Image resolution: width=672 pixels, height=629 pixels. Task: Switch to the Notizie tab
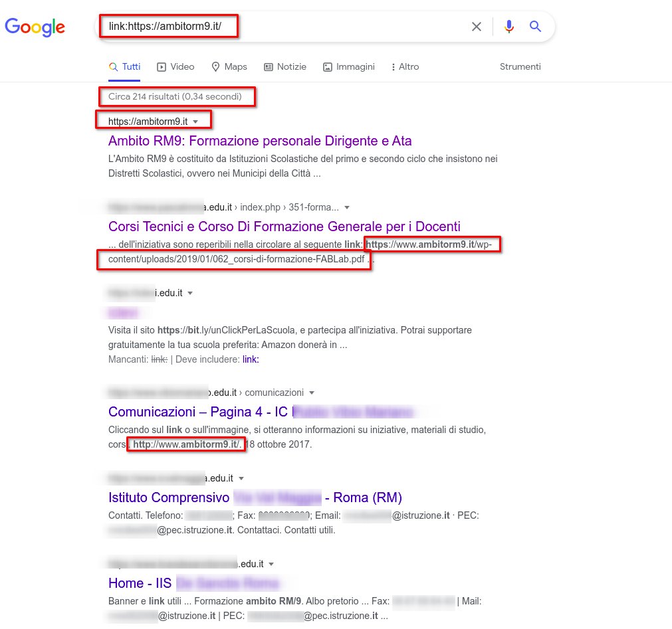point(285,67)
